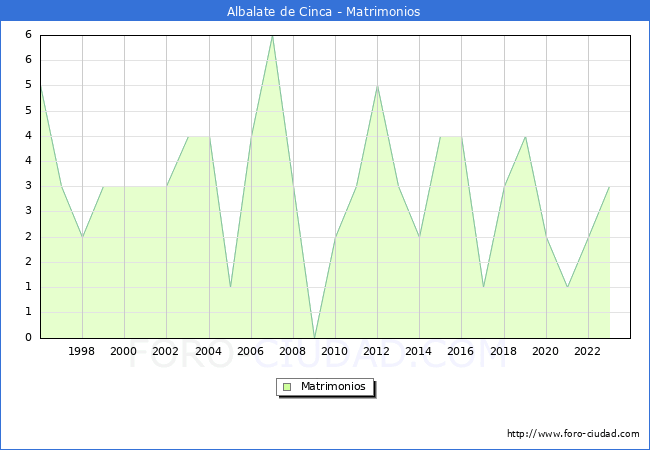
Task: Click the 2012 peak data point at 5
Action: (x=378, y=86)
